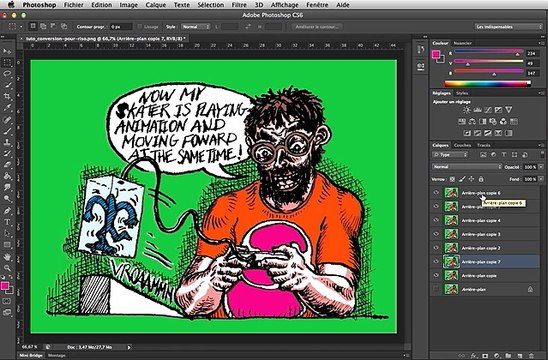
Task: Select the Dodge tool
Action: (7, 199)
